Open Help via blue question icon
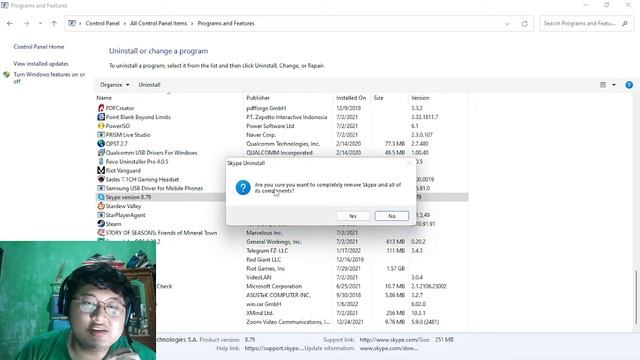The height and width of the screenshot is (360, 640). point(629,84)
